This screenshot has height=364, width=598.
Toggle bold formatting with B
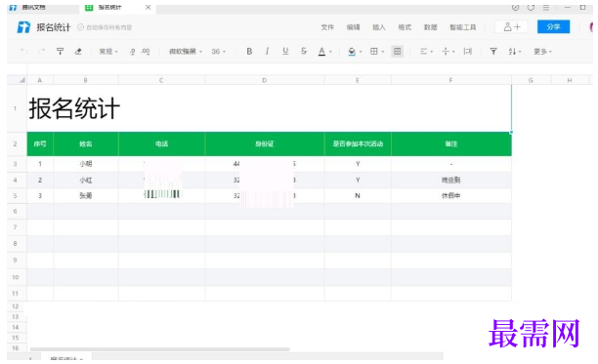pos(249,52)
